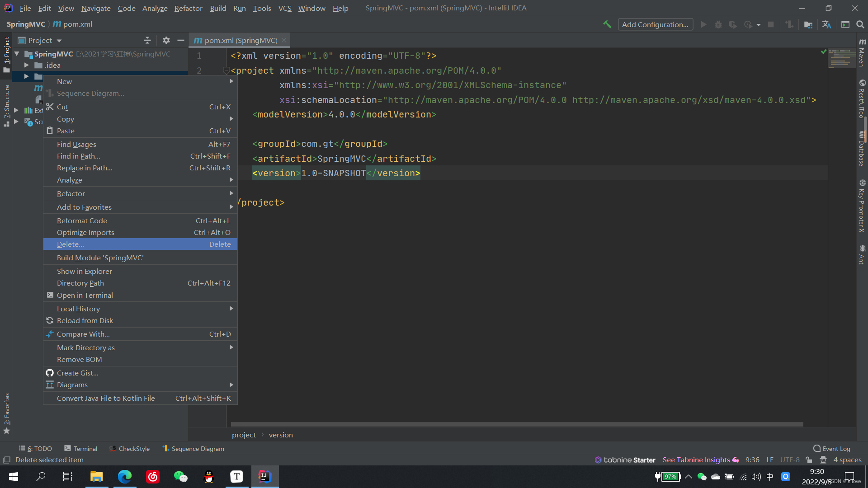Open the Mark Directory as submenu
The image size is (868, 488).
tap(140, 347)
